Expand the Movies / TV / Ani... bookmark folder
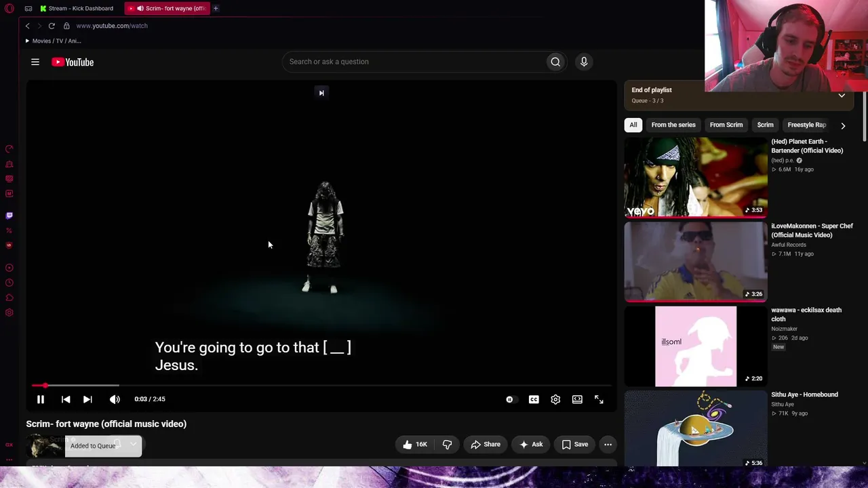 point(53,41)
